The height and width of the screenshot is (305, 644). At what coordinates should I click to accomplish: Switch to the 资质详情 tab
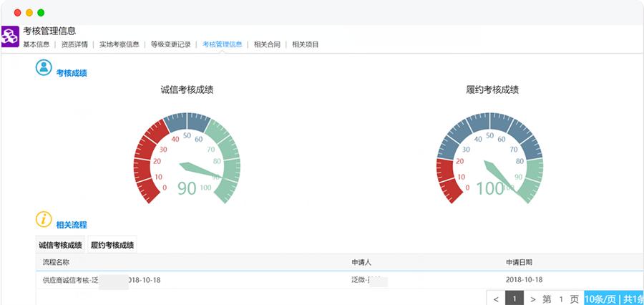tap(74, 44)
